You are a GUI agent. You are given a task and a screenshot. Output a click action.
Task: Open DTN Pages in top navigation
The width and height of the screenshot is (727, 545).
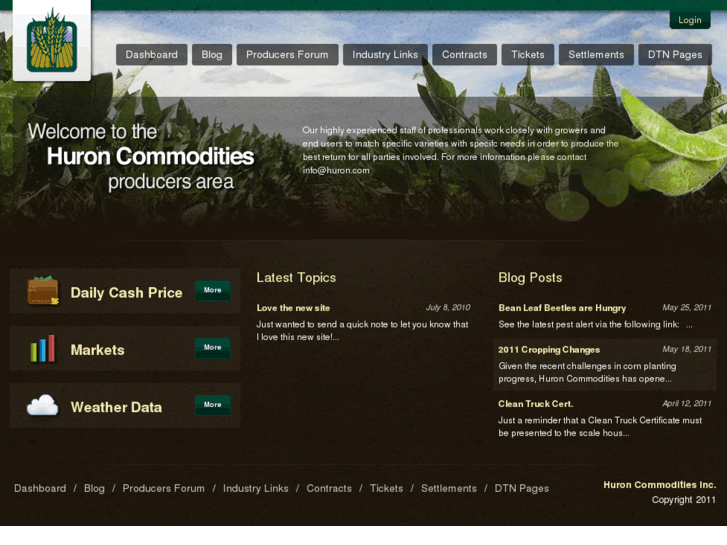coord(675,55)
